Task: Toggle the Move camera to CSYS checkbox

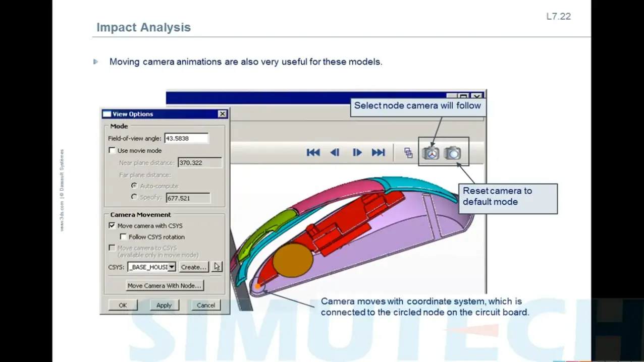Action: coord(112,248)
